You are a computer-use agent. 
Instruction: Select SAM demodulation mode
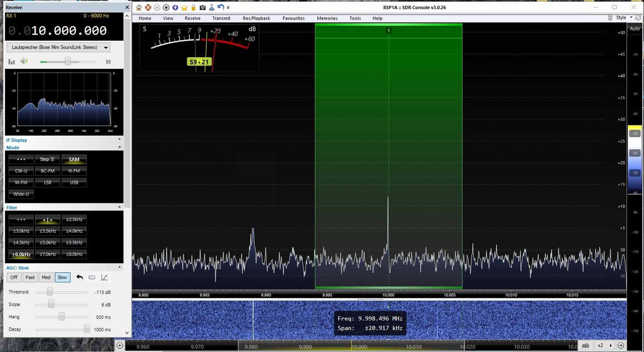pyautogui.click(x=74, y=159)
